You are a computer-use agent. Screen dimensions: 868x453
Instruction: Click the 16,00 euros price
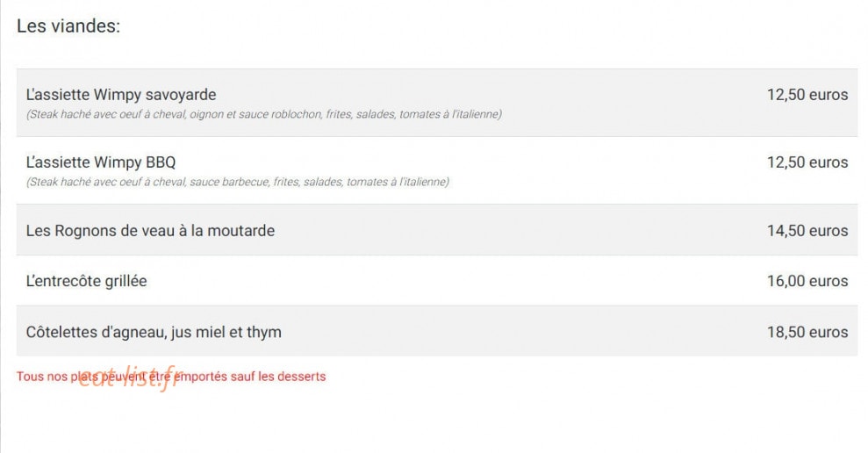[x=807, y=281]
